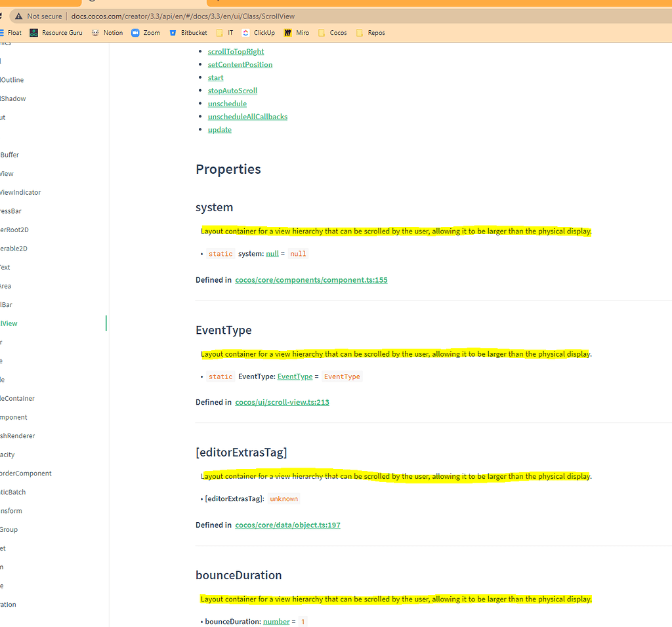The height and width of the screenshot is (627, 672).
Task: Click the EventType type link
Action: click(295, 376)
